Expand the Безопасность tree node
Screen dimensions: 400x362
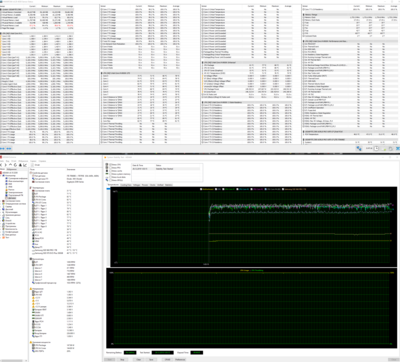tap(1, 229)
